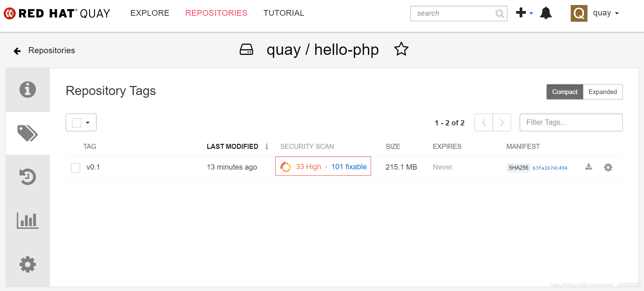Click the MANIFEST column header
The width and height of the screenshot is (644, 291).
click(x=523, y=147)
